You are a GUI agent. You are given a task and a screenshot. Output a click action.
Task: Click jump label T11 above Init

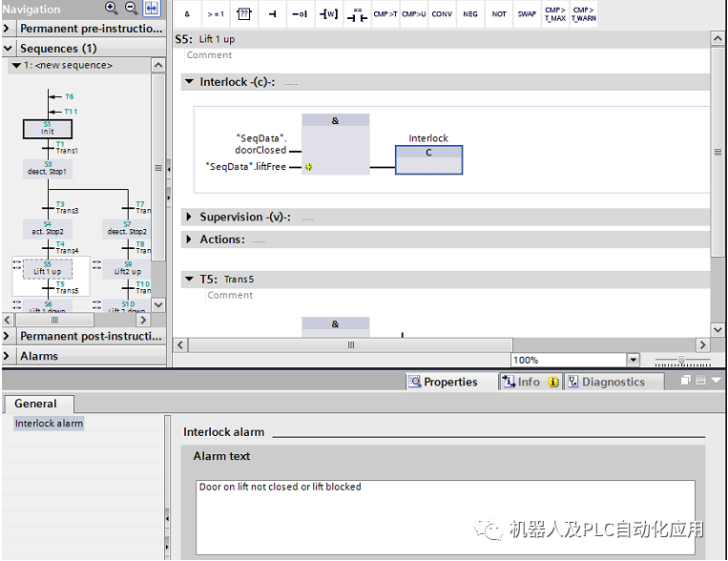71,112
